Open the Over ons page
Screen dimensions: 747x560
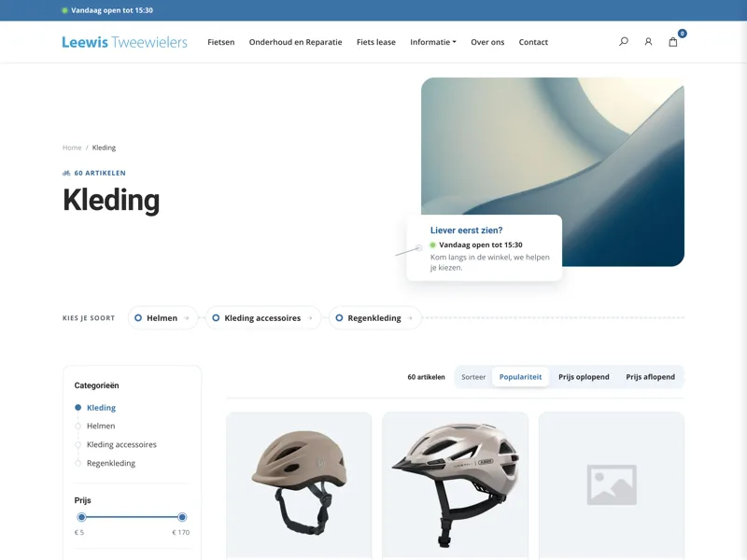click(487, 42)
